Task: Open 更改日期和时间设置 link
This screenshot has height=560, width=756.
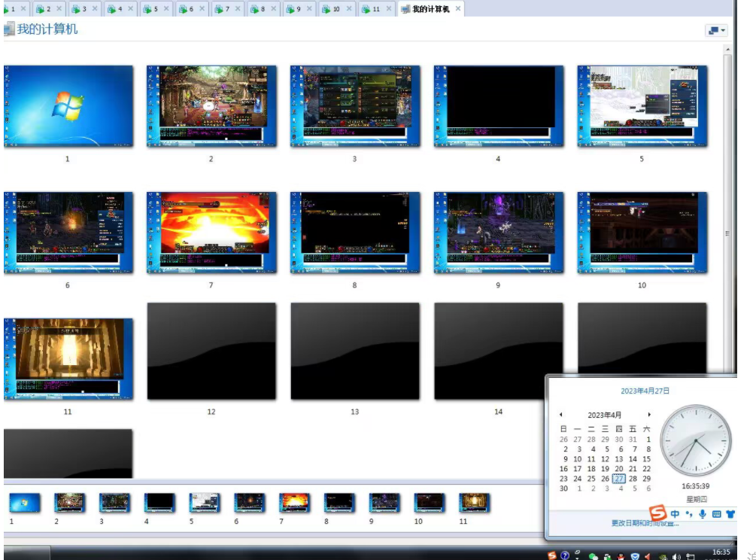Action: pos(645,523)
